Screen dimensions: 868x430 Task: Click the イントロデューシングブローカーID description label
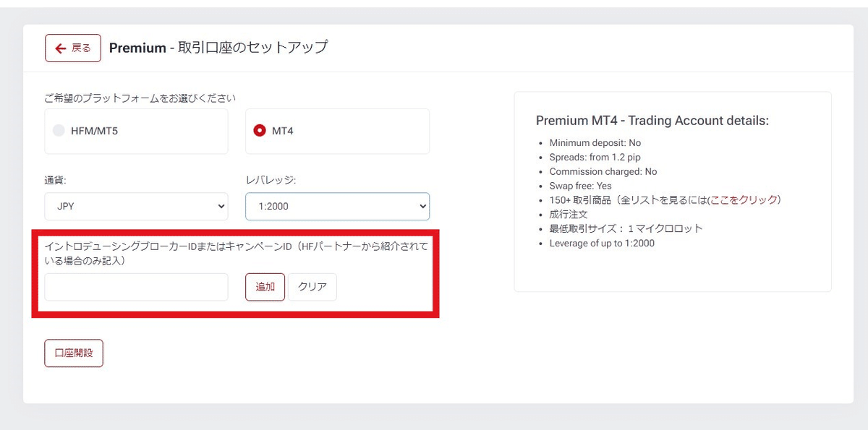(237, 254)
